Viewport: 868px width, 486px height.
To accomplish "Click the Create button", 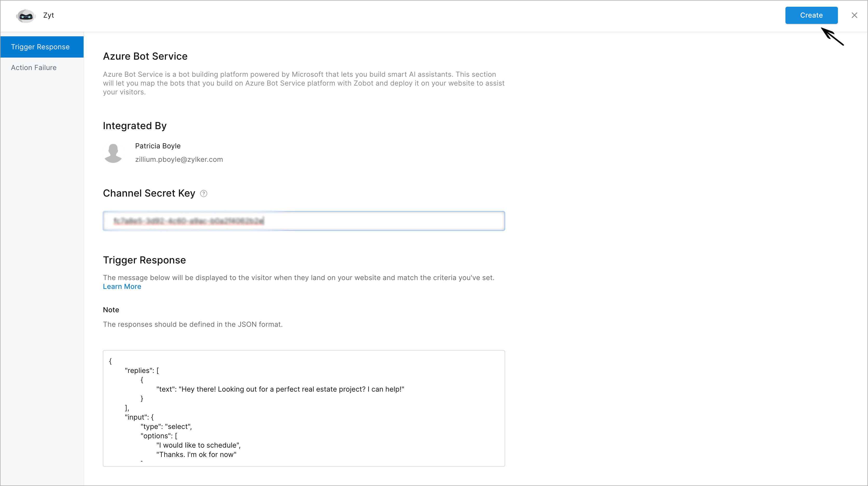I will [x=811, y=15].
